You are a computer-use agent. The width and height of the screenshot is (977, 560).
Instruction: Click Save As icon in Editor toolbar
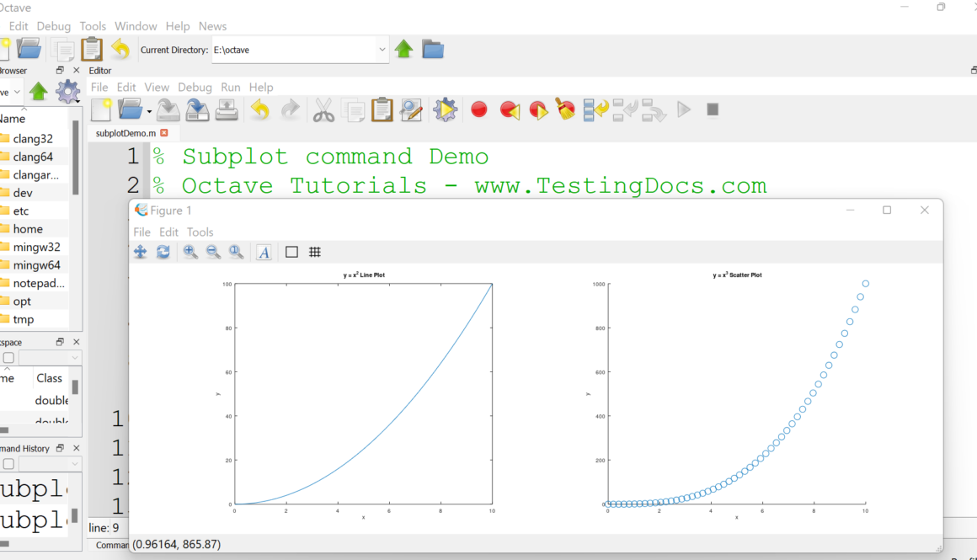point(197,109)
